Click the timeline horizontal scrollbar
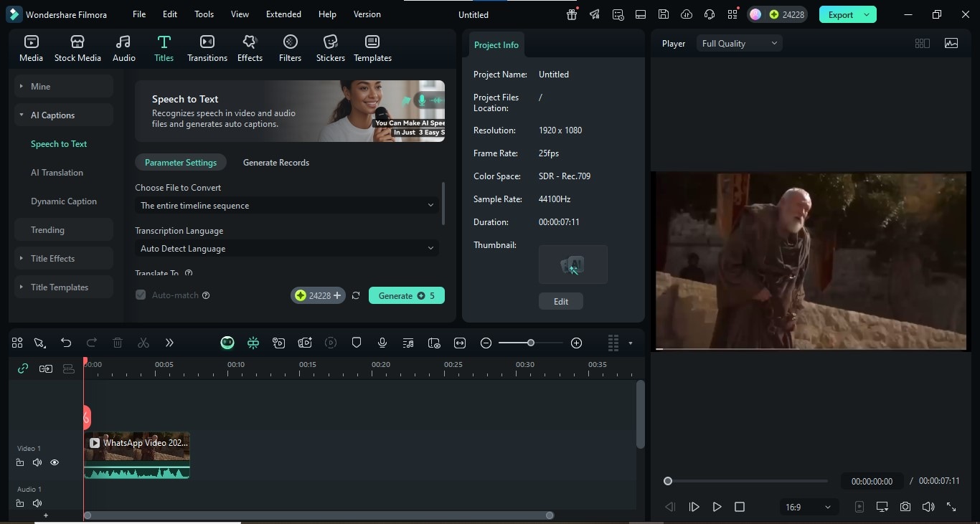The height and width of the screenshot is (524, 980). (x=319, y=515)
